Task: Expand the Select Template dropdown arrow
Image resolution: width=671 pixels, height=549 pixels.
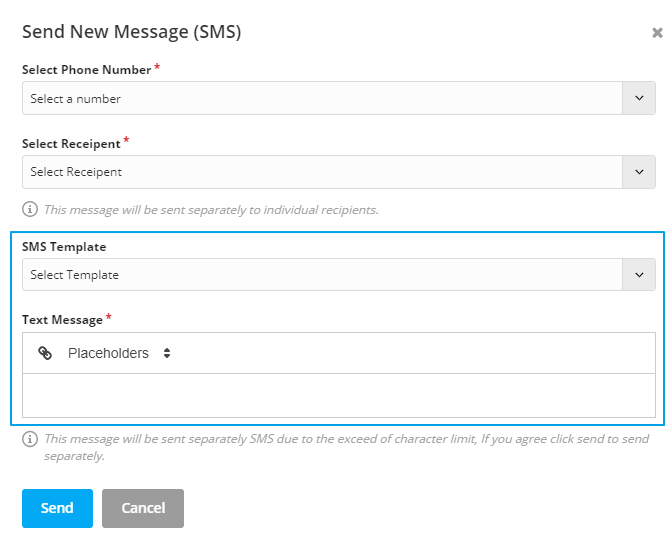Action: pyautogui.click(x=639, y=275)
